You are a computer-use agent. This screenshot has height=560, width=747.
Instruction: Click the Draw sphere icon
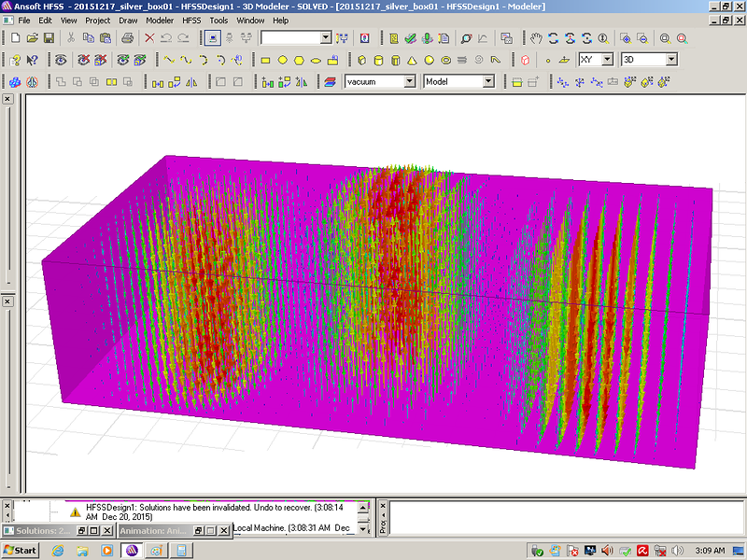[x=429, y=60]
